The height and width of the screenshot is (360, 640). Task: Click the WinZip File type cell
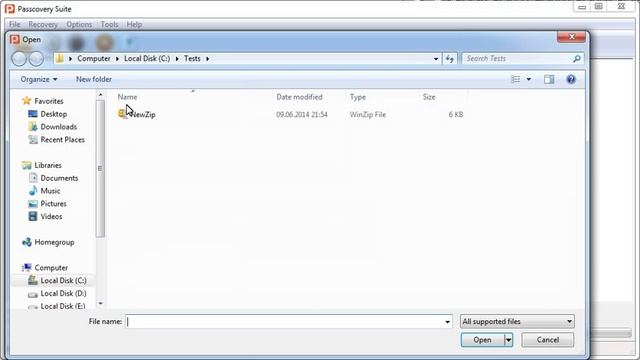(368, 115)
